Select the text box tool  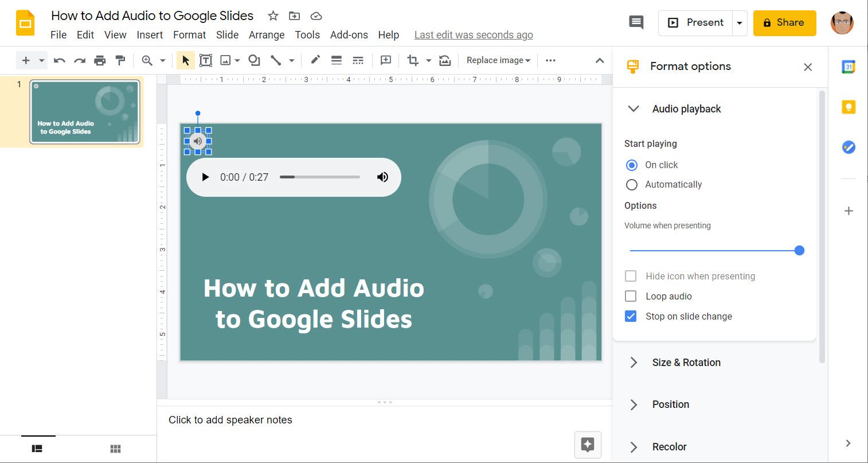(206, 60)
